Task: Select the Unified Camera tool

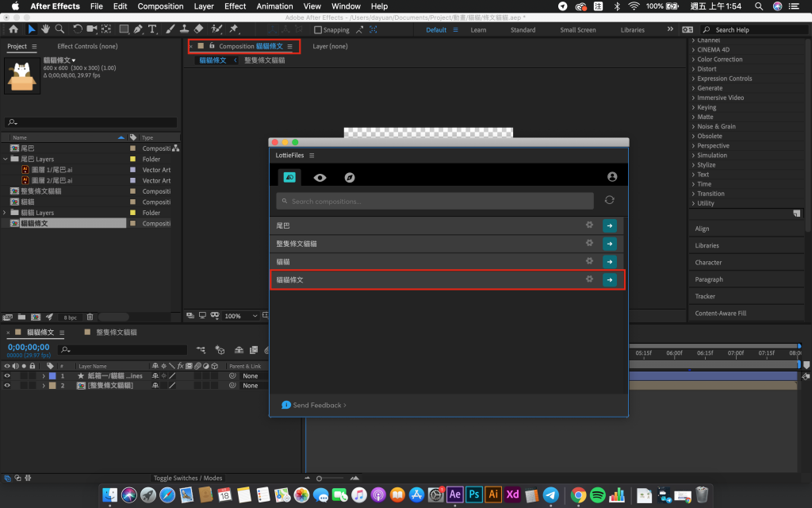Action: click(x=92, y=29)
